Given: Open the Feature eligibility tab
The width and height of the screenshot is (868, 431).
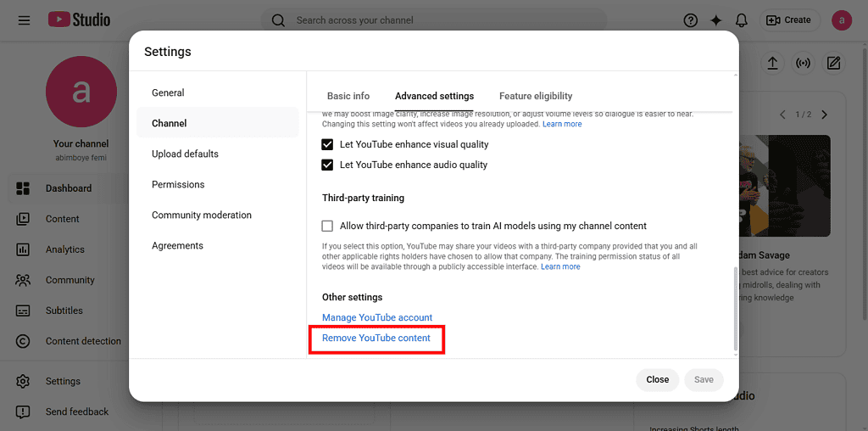Looking at the screenshot, I should [536, 96].
